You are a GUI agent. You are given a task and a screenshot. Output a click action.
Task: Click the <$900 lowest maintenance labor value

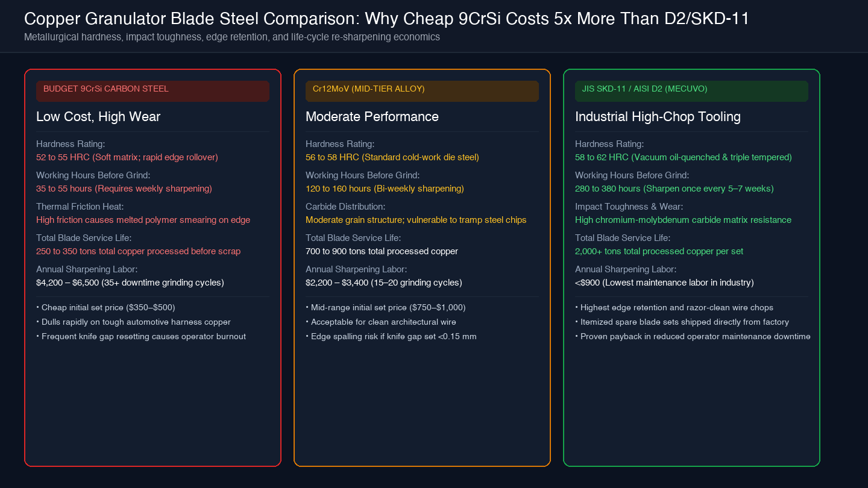pyautogui.click(x=664, y=283)
